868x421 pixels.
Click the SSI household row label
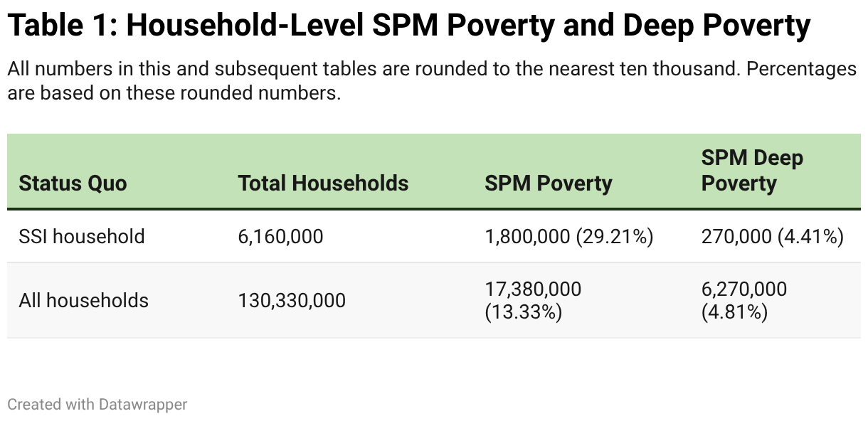pos(82,236)
